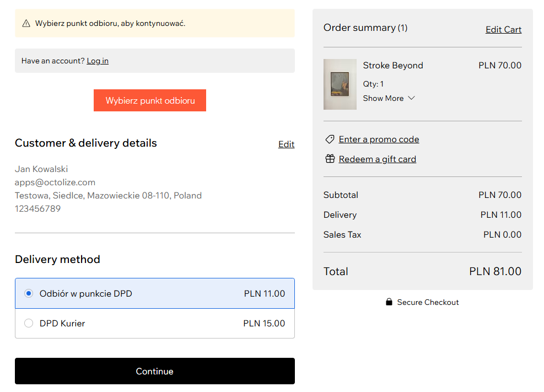Open the Log in link

tap(98, 61)
